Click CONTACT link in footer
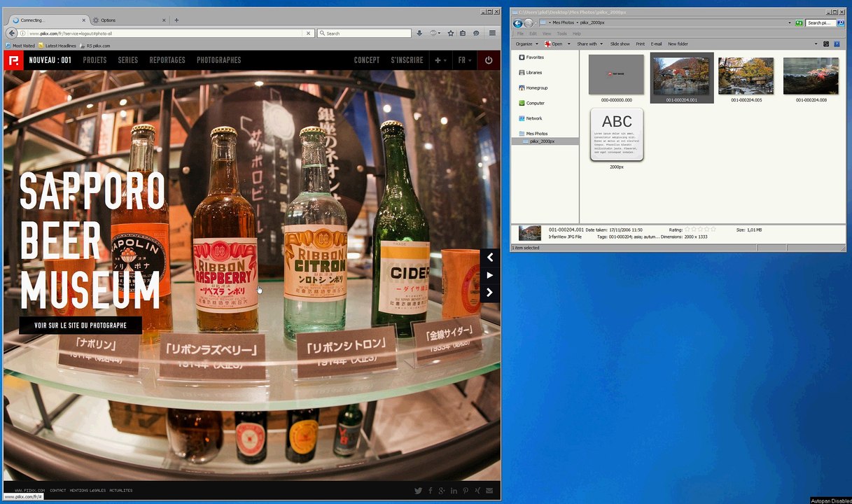 58,491
